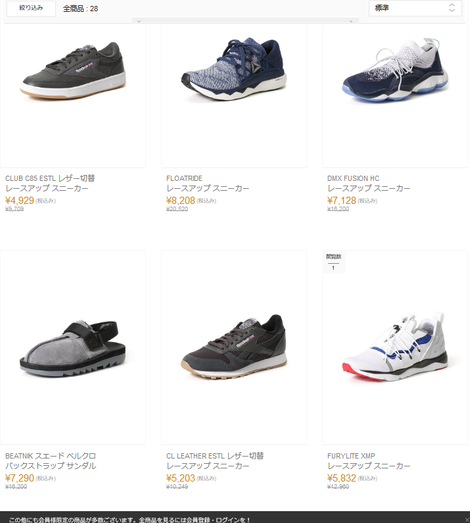Click the member registration login banner text
470x523 pixels.
pos(129,520)
